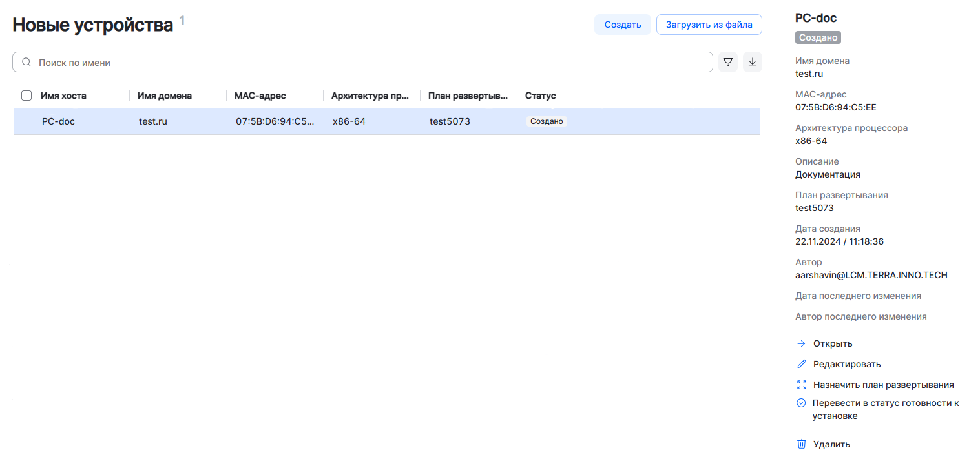This screenshot has width=980, height=459.
Task: Click the trash icon for Удалить
Action: 802,444
